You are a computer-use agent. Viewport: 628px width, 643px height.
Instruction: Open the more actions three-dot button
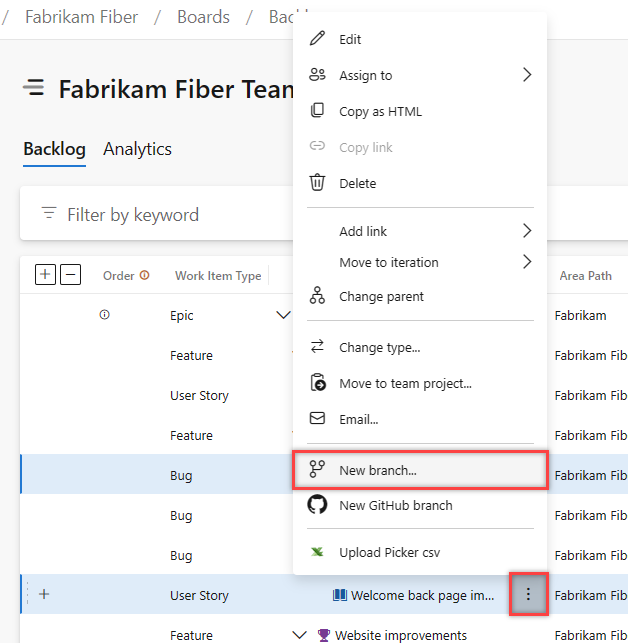point(528,594)
